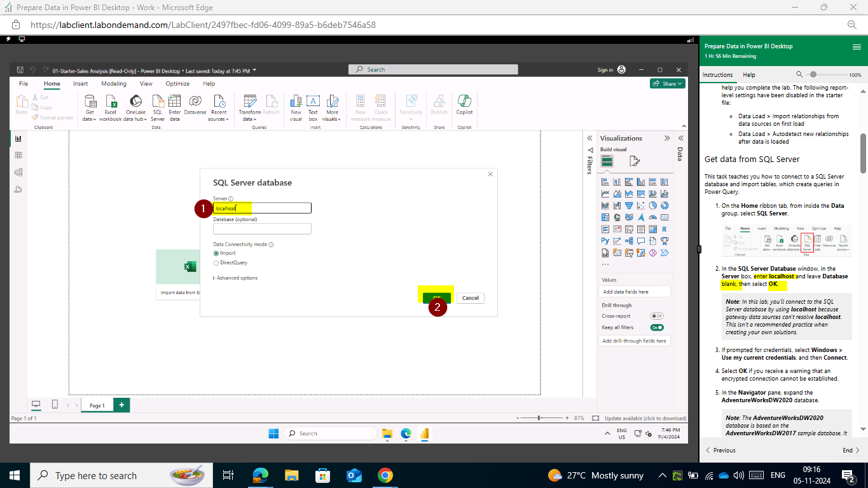Switch to the Optimize ribbon tab
Image resolution: width=868 pixels, height=488 pixels.
tap(177, 83)
